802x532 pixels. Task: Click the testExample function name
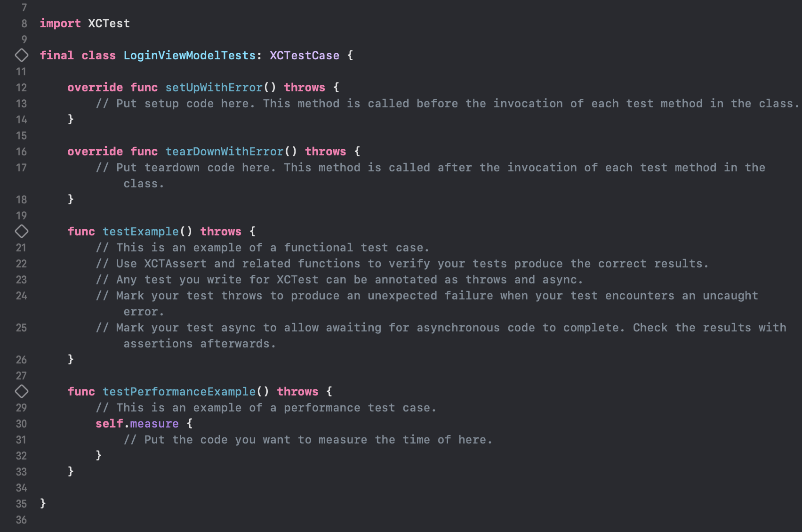click(x=141, y=232)
